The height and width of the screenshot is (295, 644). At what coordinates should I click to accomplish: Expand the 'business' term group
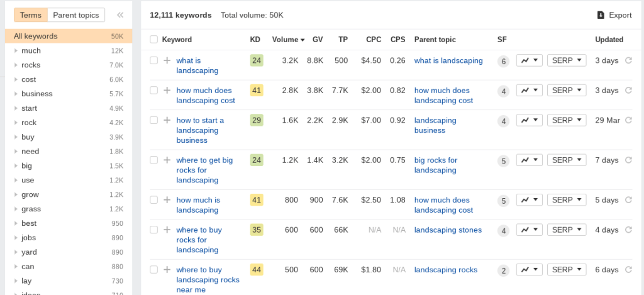pos(16,94)
